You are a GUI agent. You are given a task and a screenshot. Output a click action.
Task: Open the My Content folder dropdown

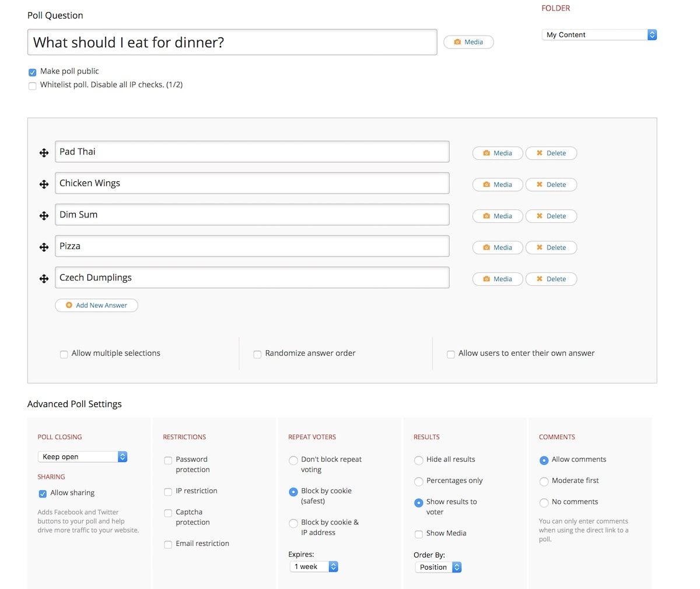pos(599,35)
